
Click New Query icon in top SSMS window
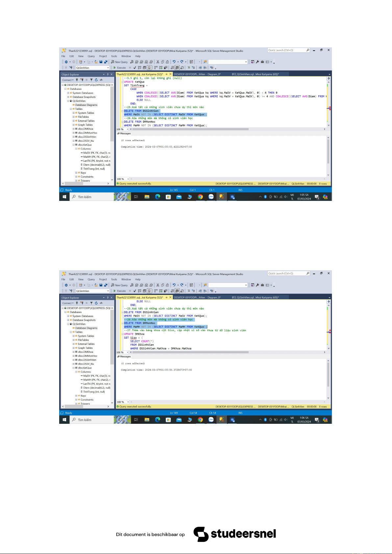tap(119, 62)
